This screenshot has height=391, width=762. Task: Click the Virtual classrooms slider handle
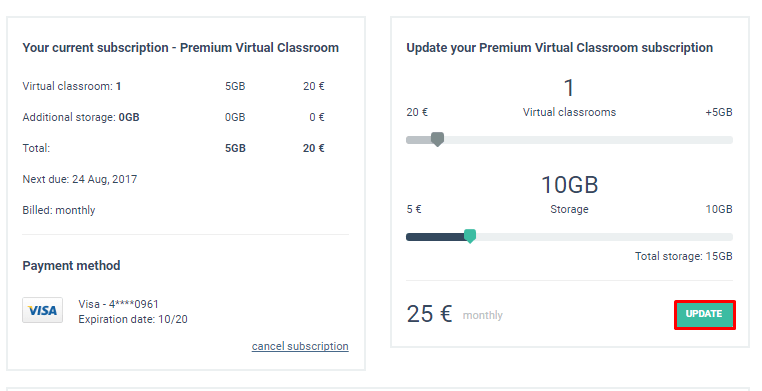[437, 139]
